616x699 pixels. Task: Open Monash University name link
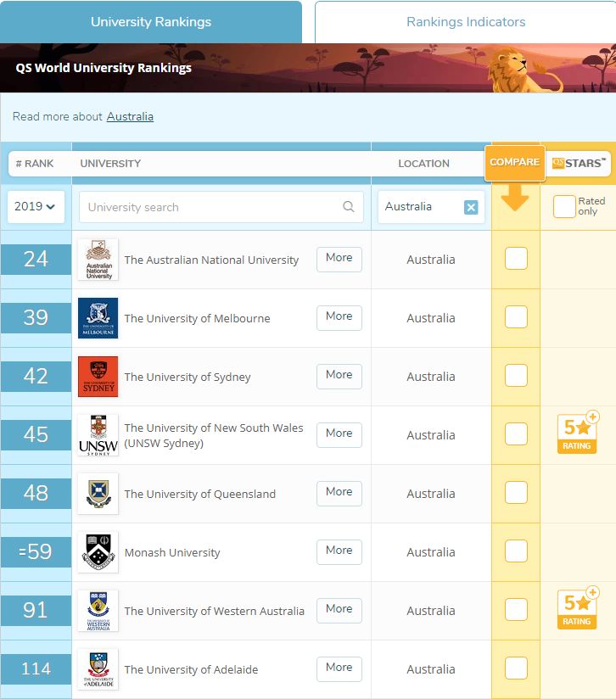(x=172, y=553)
